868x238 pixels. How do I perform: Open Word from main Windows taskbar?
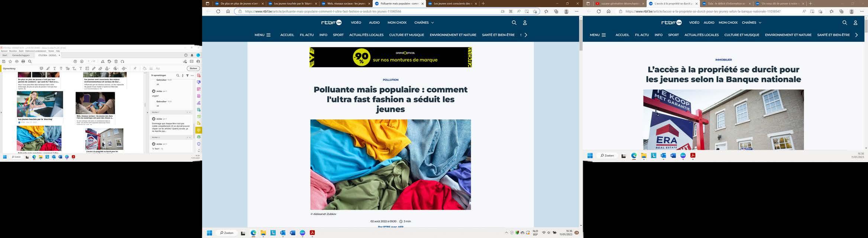point(292,233)
